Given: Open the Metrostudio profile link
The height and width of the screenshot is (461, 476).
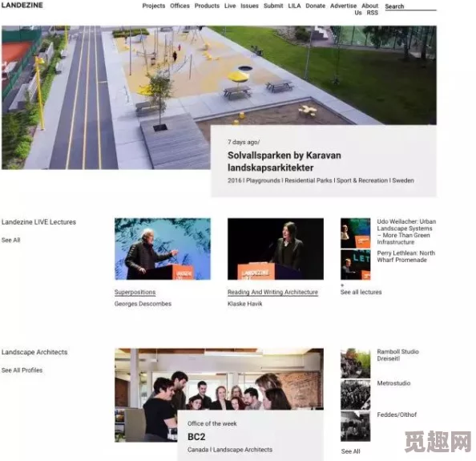Looking at the screenshot, I should tap(393, 383).
